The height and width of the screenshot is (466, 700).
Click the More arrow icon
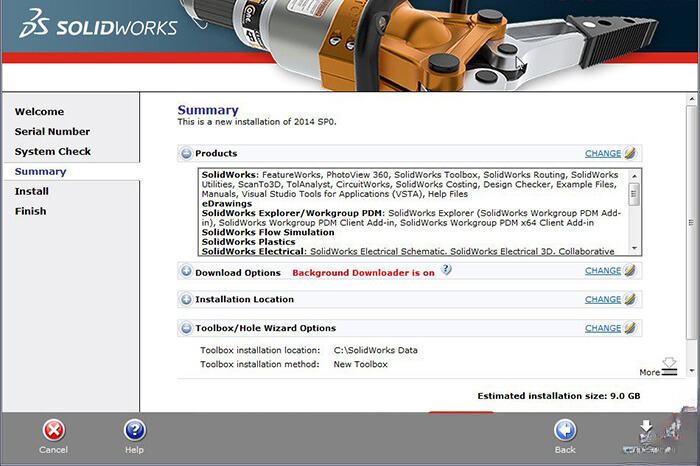pos(669,366)
